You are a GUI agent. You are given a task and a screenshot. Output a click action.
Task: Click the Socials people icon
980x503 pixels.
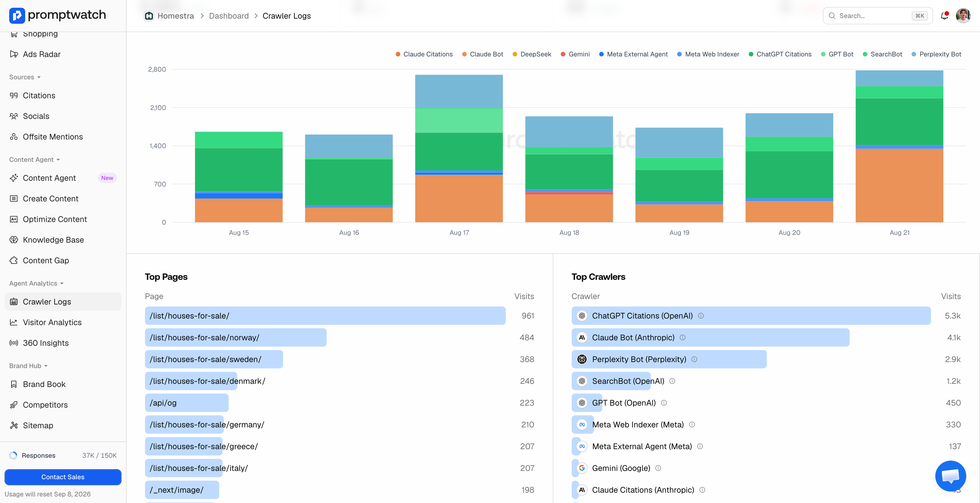[x=14, y=116]
